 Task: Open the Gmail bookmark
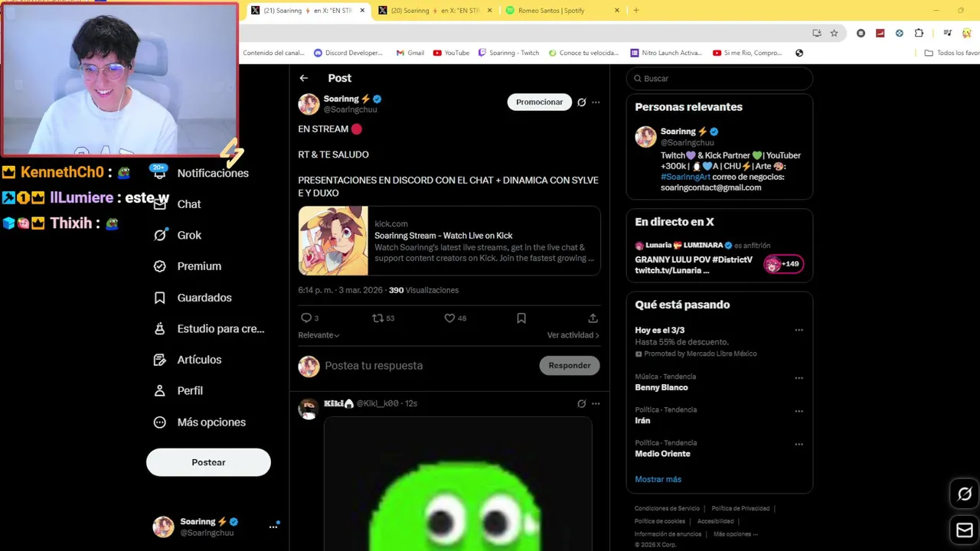(410, 53)
